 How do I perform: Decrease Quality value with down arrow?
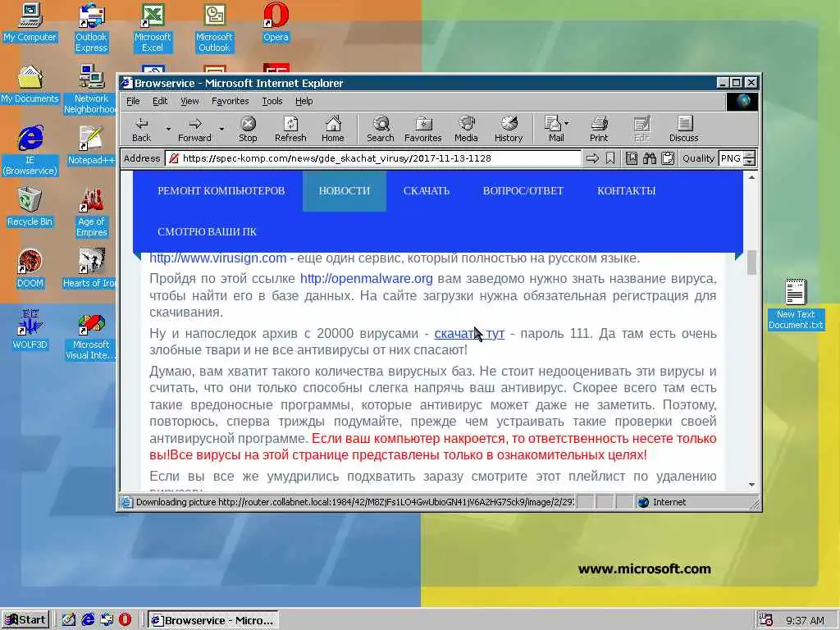[750, 162]
